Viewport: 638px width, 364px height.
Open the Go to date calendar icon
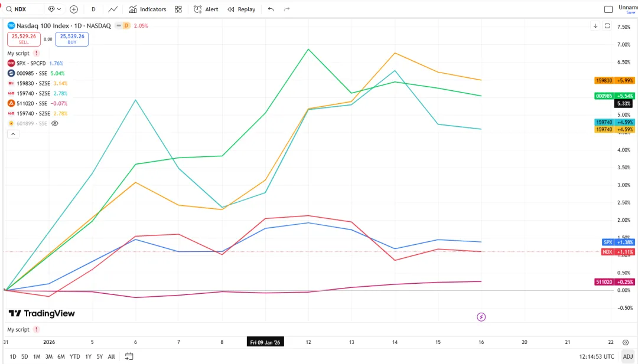pos(129,356)
